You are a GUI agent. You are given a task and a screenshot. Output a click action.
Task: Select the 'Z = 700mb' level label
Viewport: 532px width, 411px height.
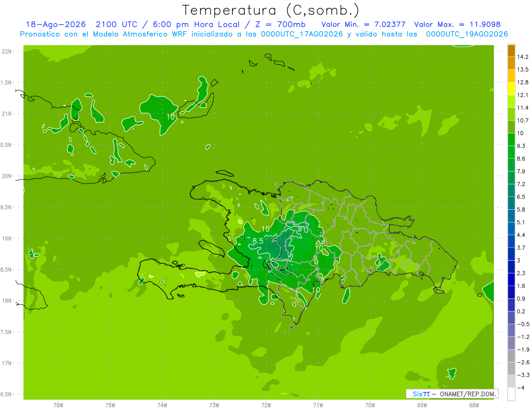point(280,25)
